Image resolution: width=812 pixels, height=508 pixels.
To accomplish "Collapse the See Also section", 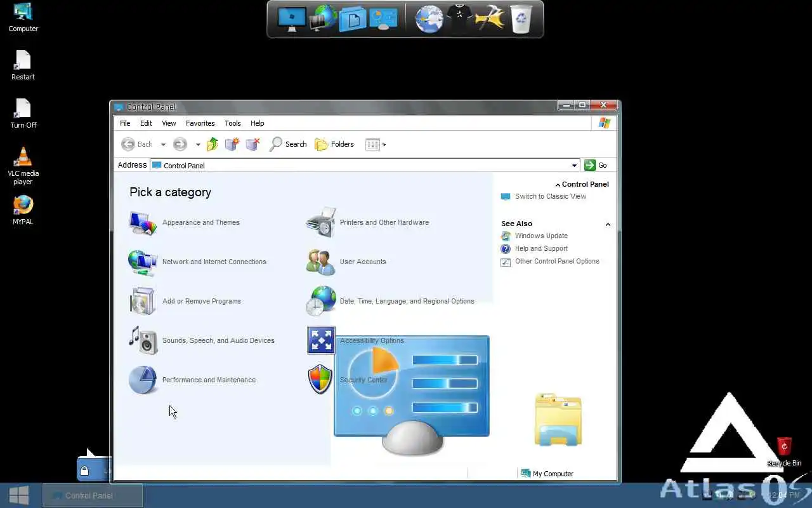I will (608, 224).
